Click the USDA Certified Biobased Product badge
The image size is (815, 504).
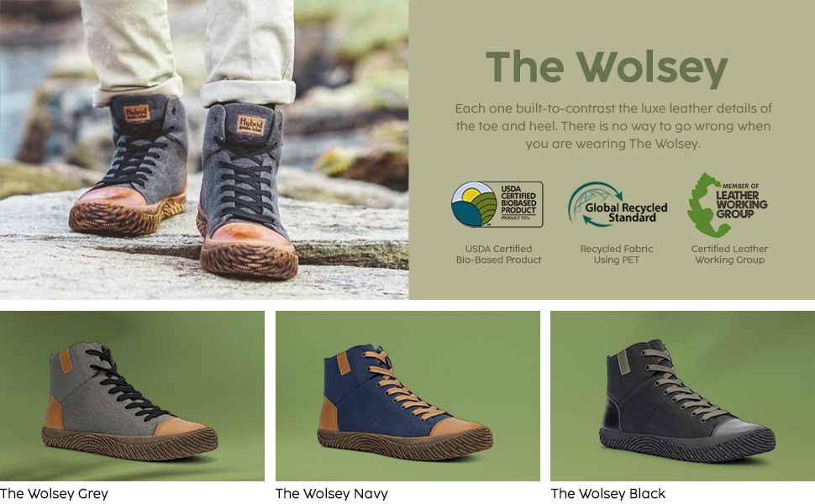click(x=497, y=204)
